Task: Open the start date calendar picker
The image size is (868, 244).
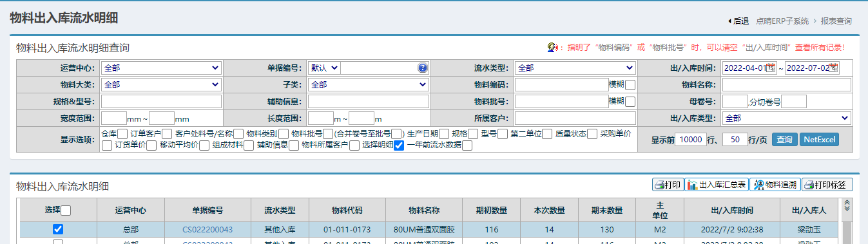Action: [x=771, y=68]
